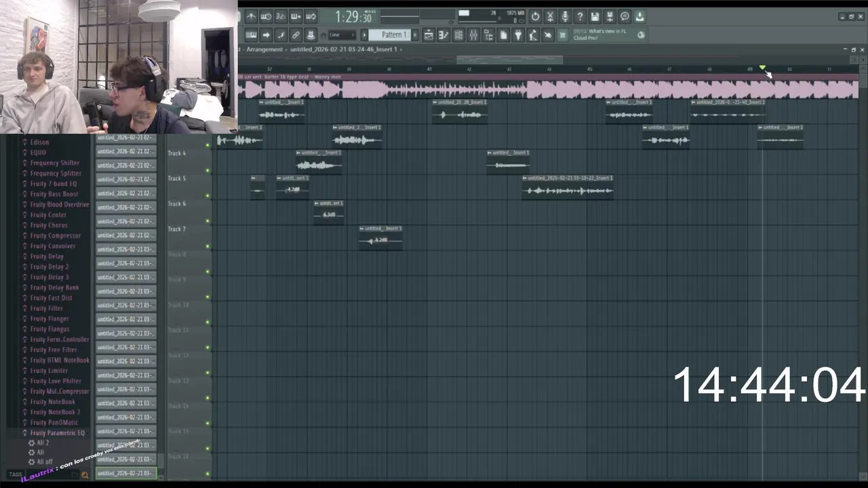Click the highlighted bottom clip in picker list

(126, 473)
